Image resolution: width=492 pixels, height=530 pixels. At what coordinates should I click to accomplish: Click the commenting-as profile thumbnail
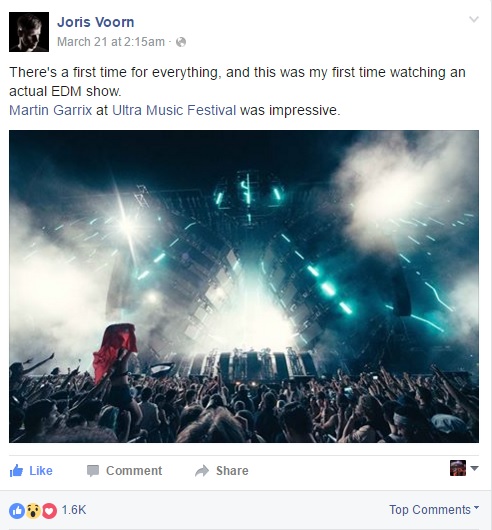(458, 468)
